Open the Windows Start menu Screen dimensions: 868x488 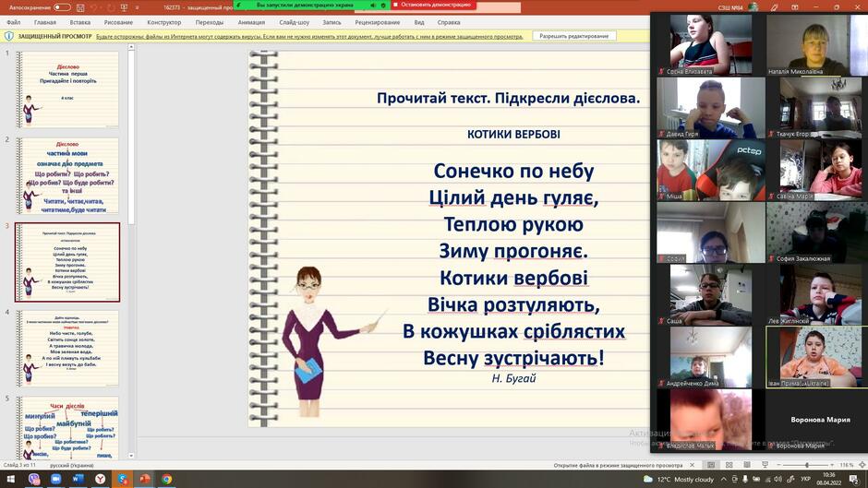(x=10, y=479)
